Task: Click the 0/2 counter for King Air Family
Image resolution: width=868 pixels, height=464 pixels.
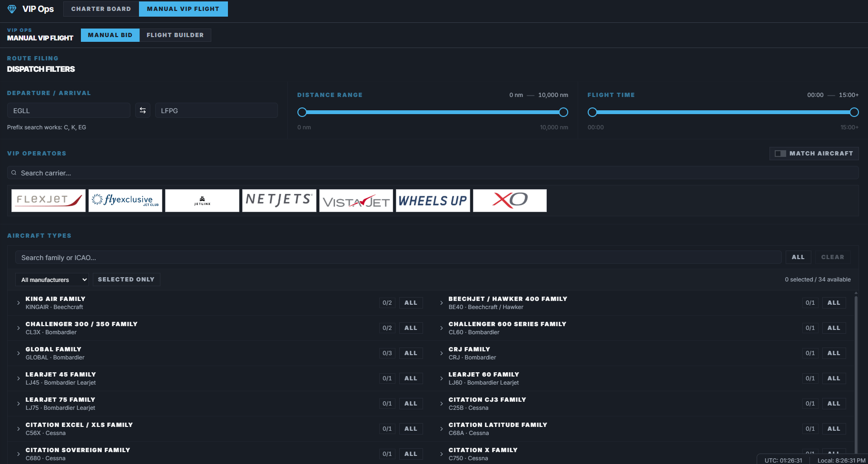Action: click(x=387, y=303)
